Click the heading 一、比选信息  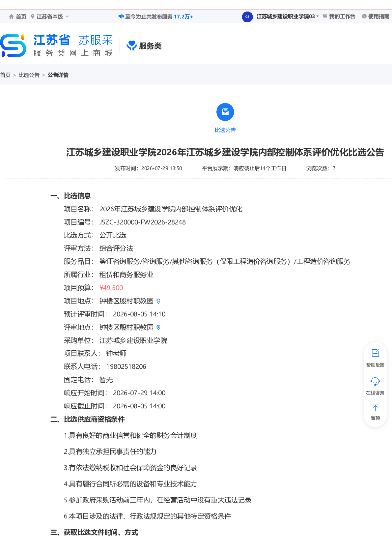coord(70,196)
